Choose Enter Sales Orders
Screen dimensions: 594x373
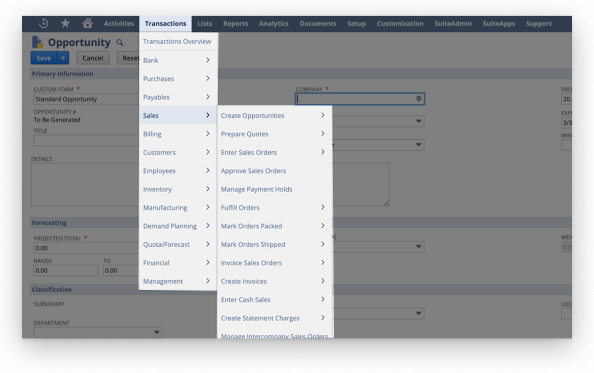click(x=275, y=152)
